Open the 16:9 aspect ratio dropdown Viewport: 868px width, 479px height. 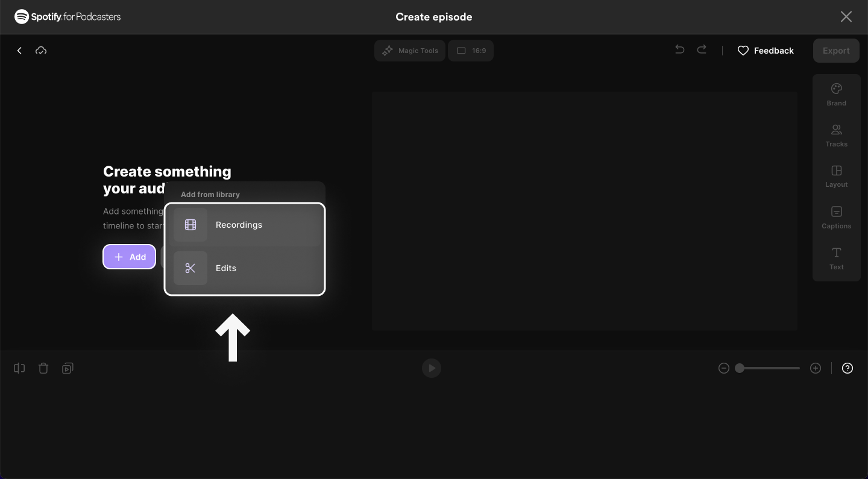click(x=471, y=51)
